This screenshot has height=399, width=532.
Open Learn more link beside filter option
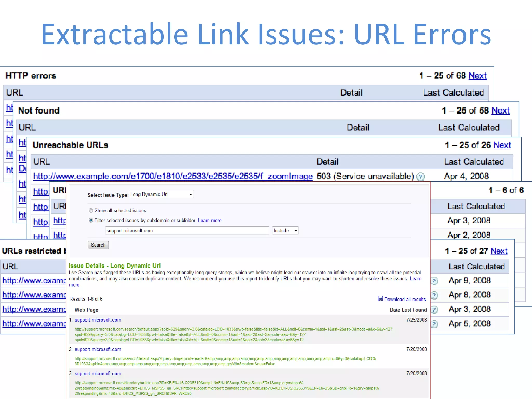(x=210, y=221)
